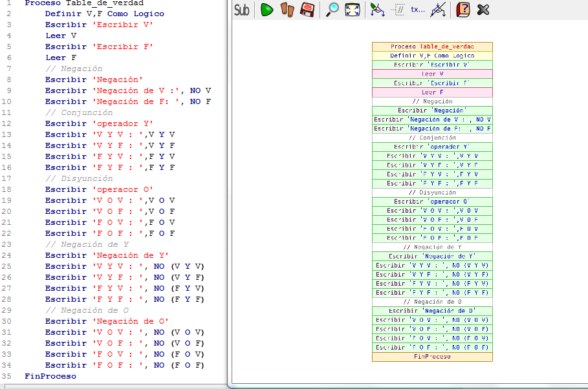Click code line 22 'F O F : ',F O F

click(x=110, y=233)
